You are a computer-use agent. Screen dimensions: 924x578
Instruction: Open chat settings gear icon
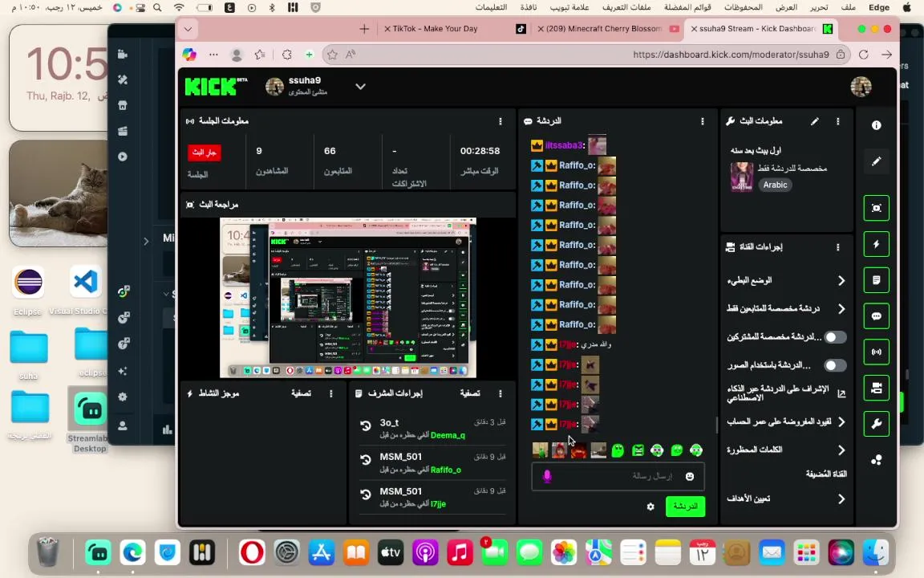pyautogui.click(x=650, y=507)
